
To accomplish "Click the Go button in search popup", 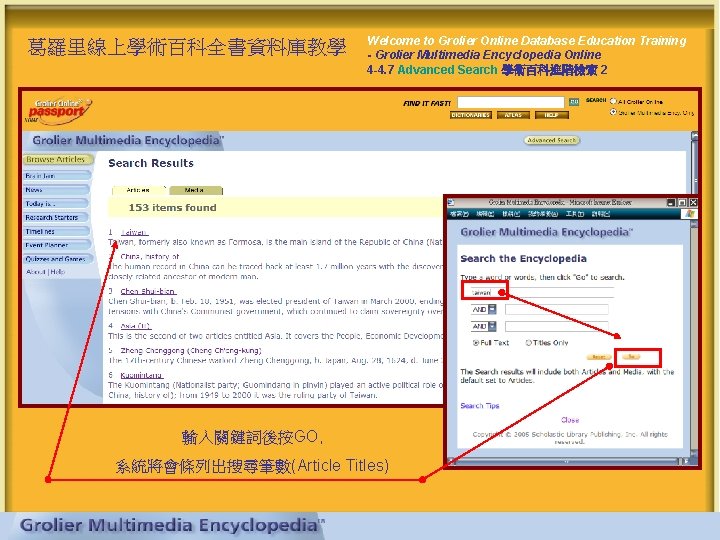I will 631,357.
